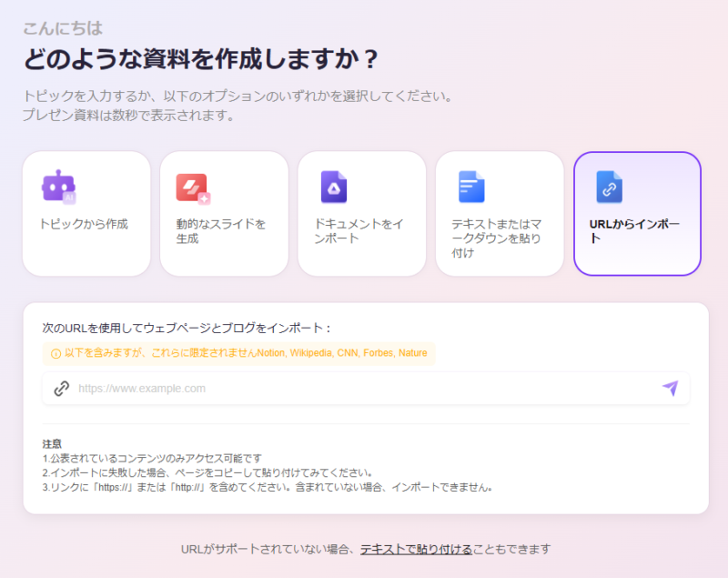Select the URLからインポート card label
The height and width of the screenshot is (578, 728).
[x=633, y=231]
